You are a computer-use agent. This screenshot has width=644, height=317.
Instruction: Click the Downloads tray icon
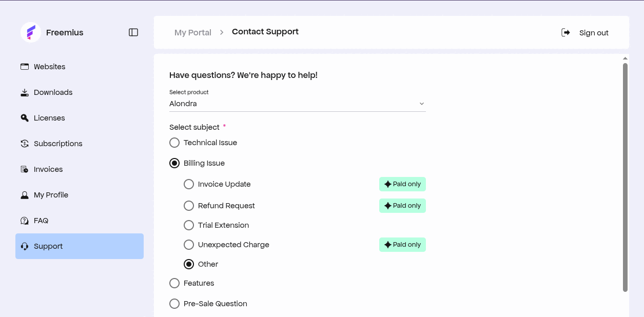pos(25,92)
